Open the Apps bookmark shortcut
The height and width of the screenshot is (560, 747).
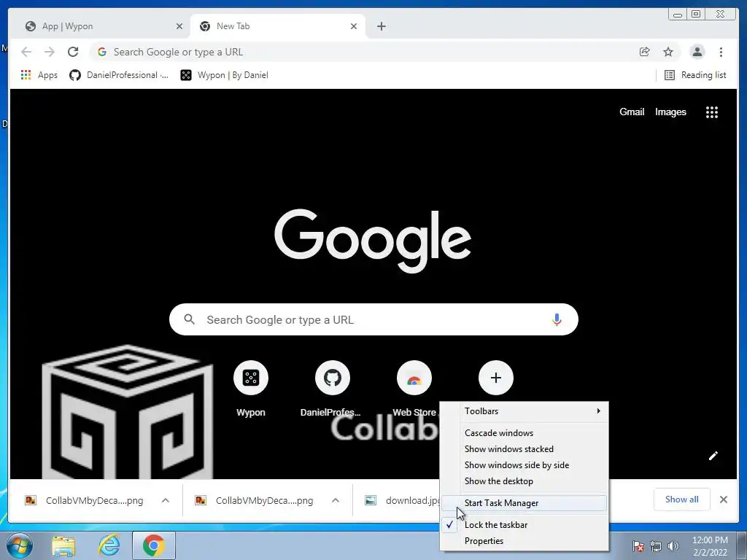pos(39,75)
